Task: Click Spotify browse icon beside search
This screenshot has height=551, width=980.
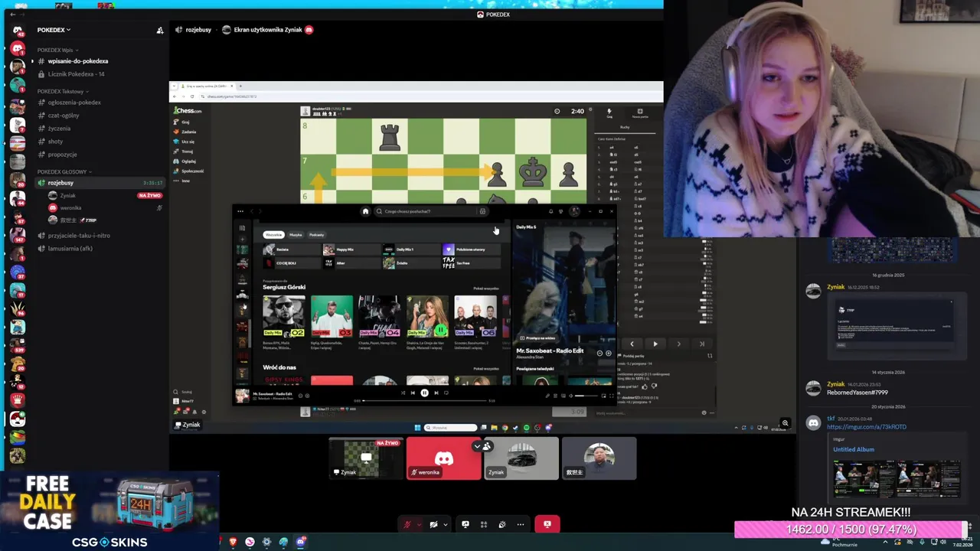Action: tap(482, 211)
